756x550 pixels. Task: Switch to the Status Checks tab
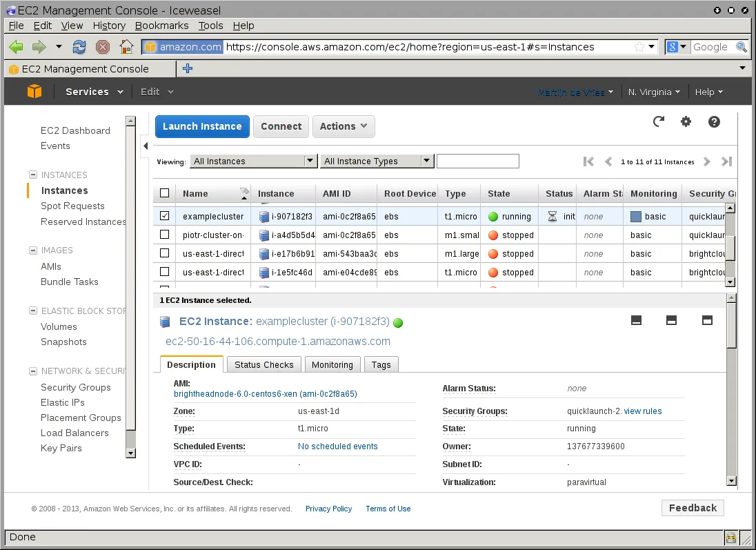point(263,365)
